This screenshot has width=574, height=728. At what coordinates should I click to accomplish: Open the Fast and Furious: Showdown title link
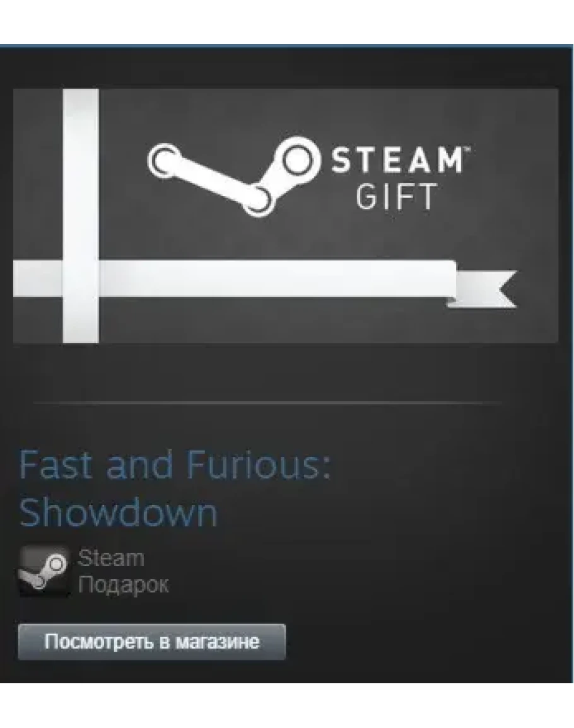click(x=174, y=488)
